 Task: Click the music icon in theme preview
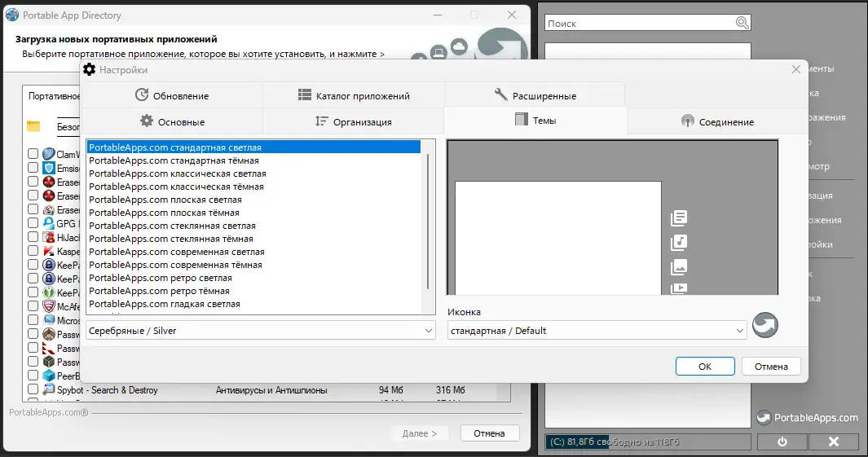[x=679, y=242]
